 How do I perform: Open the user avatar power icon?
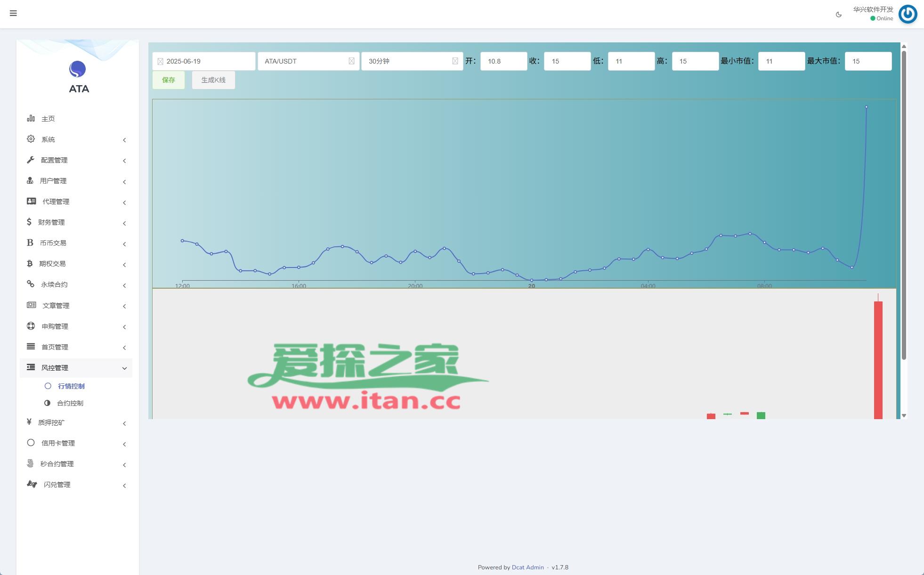[x=908, y=14]
